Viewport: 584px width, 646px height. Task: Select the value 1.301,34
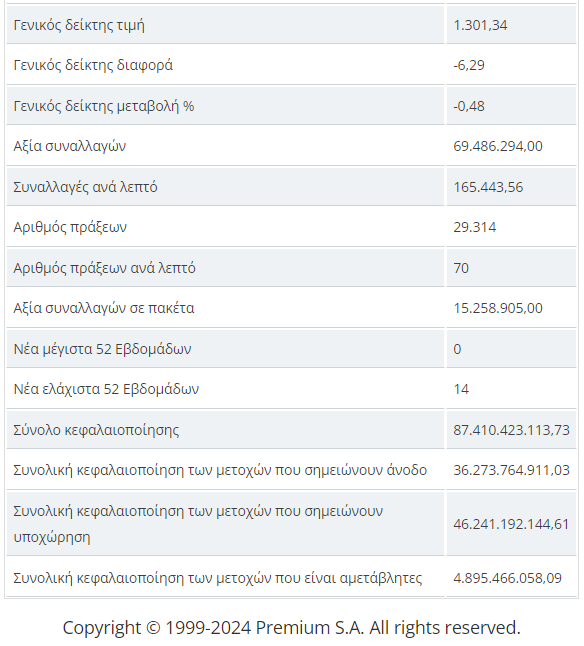coord(480,25)
